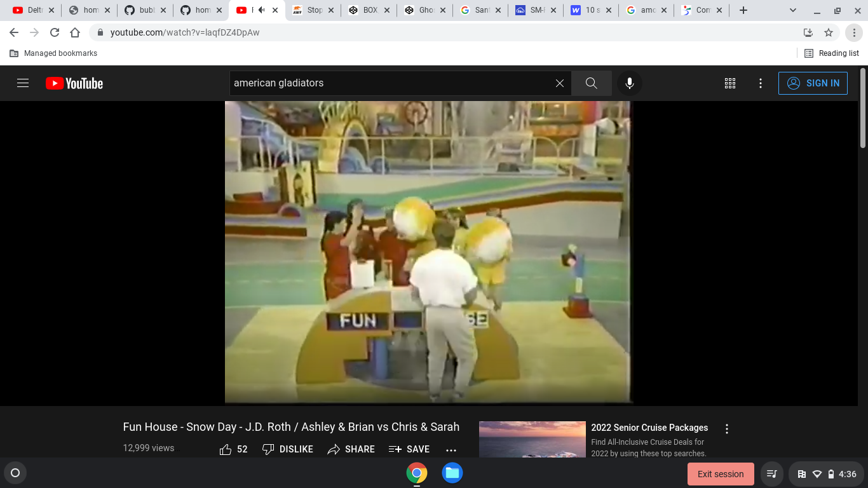
Task: Open YouTube settings three-dot menu
Action: tap(761, 83)
